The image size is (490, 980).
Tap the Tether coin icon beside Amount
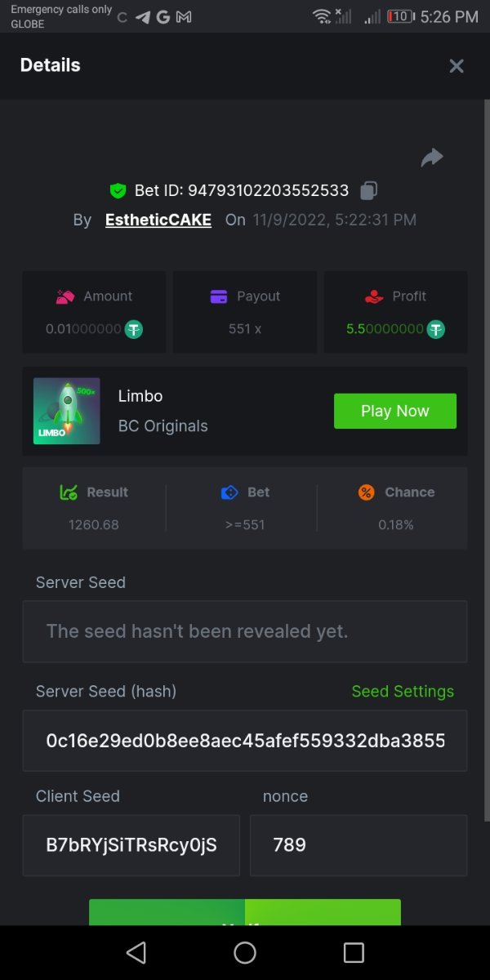pyautogui.click(x=134, y=329)
